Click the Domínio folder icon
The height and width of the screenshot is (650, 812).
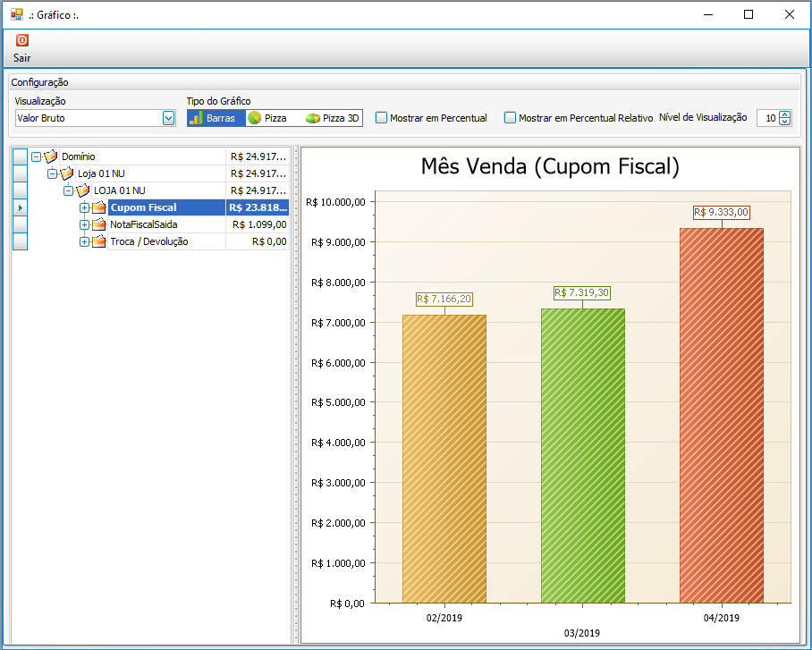pos(50,156)
